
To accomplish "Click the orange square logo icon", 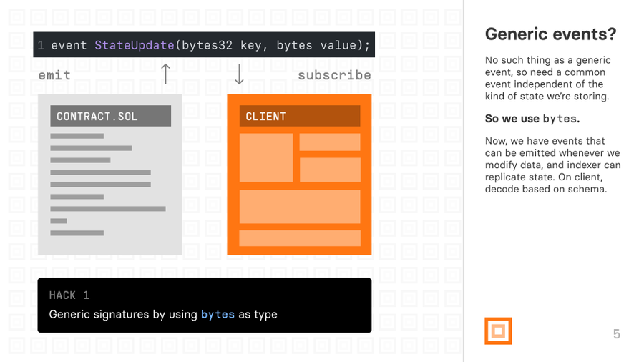I will click(498, 331).
